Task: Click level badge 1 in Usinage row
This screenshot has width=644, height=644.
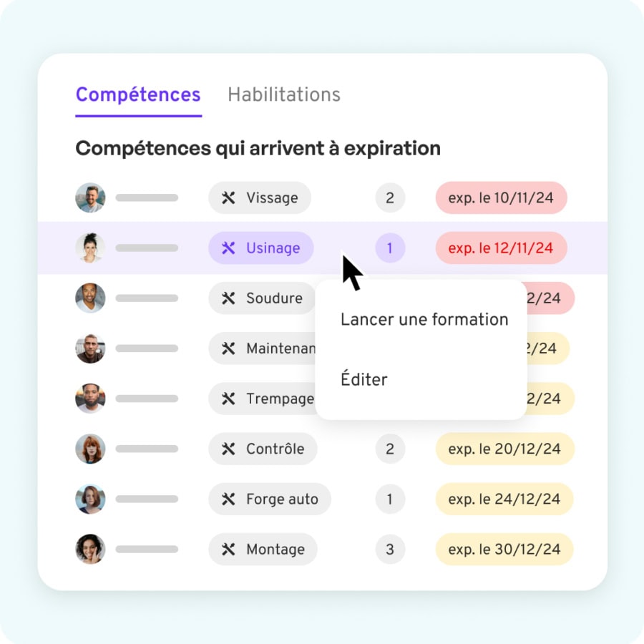Action: coord(390,248)
